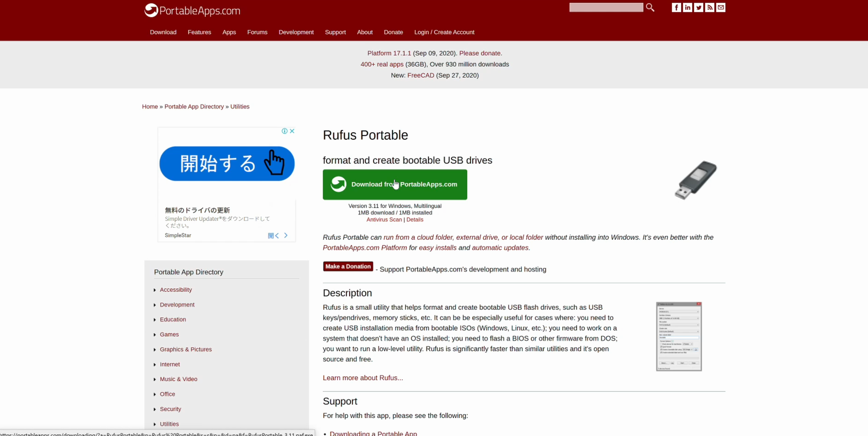Open the Facebook social icon
The width and height of the screenshot is (868, 436).
coord(676,7)
